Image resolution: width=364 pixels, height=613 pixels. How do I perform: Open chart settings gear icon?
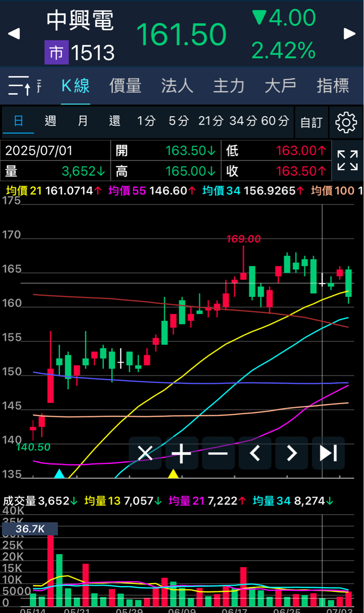(346, 123)
